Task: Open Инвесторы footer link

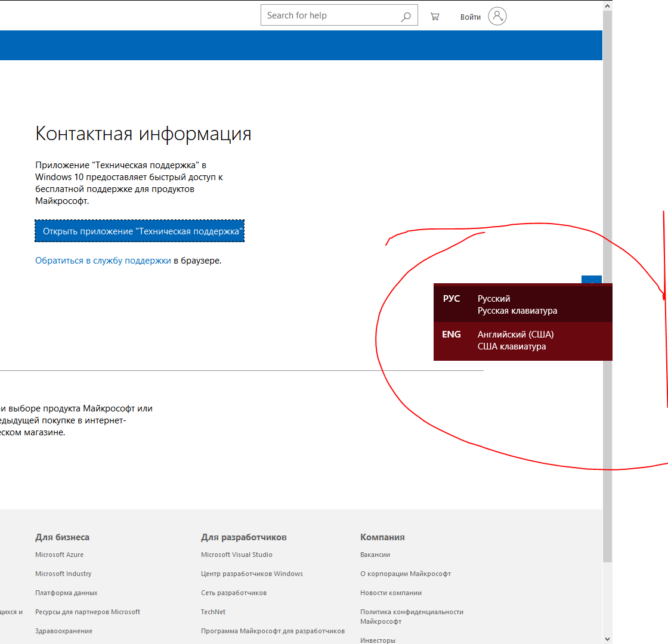Action: 378,640
